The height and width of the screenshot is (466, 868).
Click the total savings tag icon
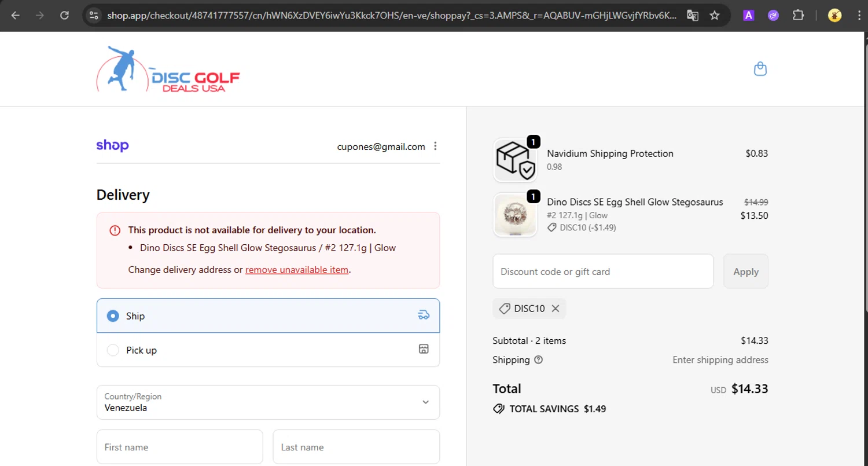498,409
